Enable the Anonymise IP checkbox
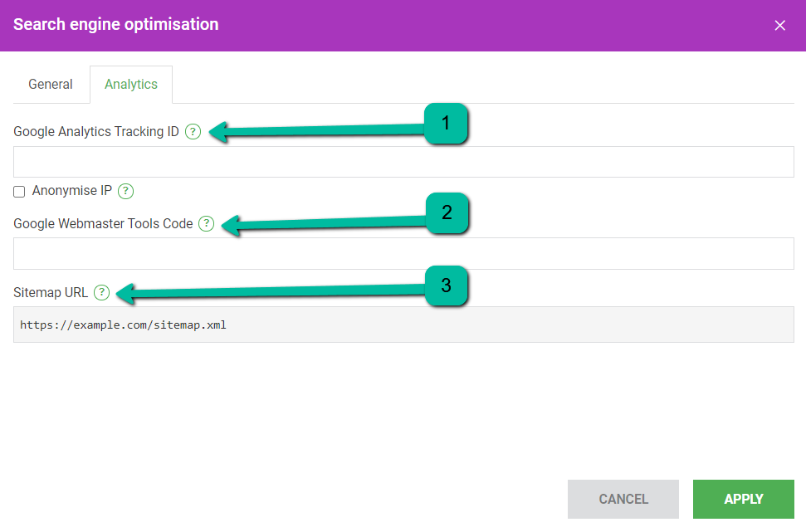Viewport: 806px width, 532px height. point(19,192)
